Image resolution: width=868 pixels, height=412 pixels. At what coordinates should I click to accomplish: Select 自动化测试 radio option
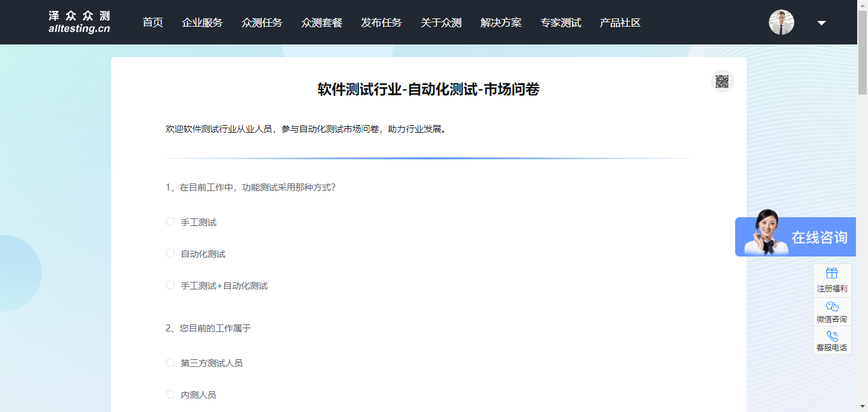click(x=170, y=253)
